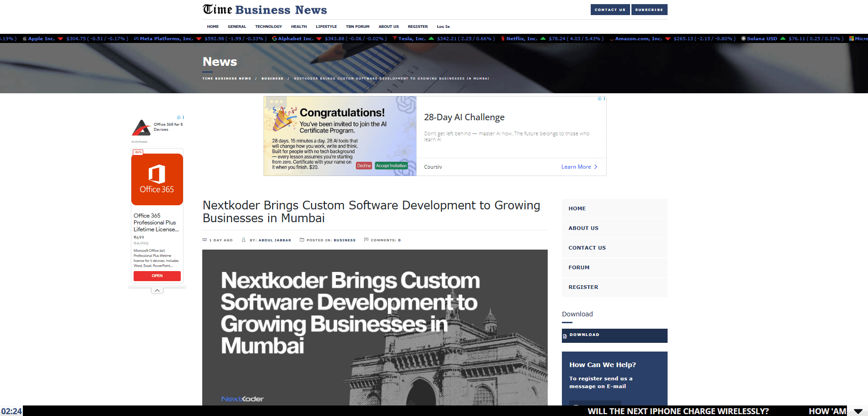Click the COMMENTS: 0 link
This screenshot has height=416, width=868.
(x=386, y=240)
